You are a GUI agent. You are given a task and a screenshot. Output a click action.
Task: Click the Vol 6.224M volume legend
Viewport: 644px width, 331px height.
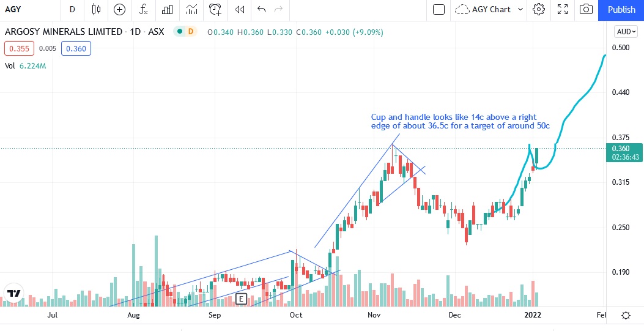point(26,65)
